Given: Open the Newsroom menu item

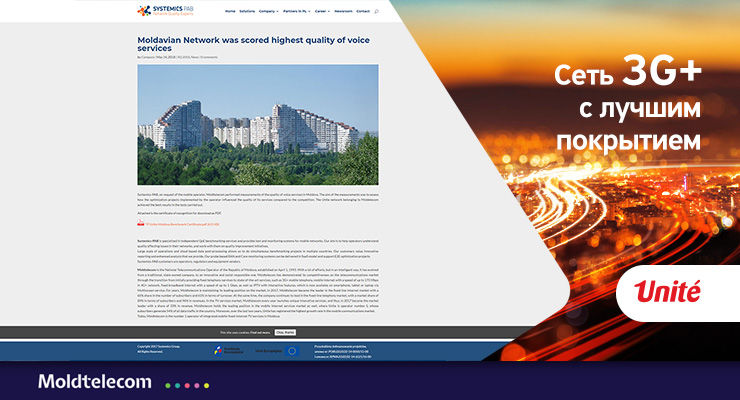Looking at the screenshot, I should tap(343, 11).
